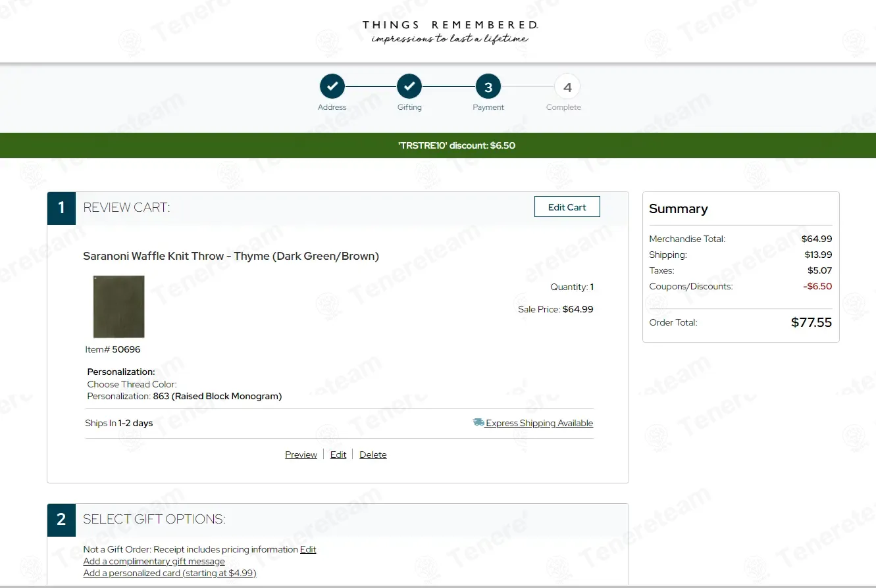The width and height of the screenshot is (876, 588).
Task: Edit the Not a Gift Order option
Action: click(308, 549)
